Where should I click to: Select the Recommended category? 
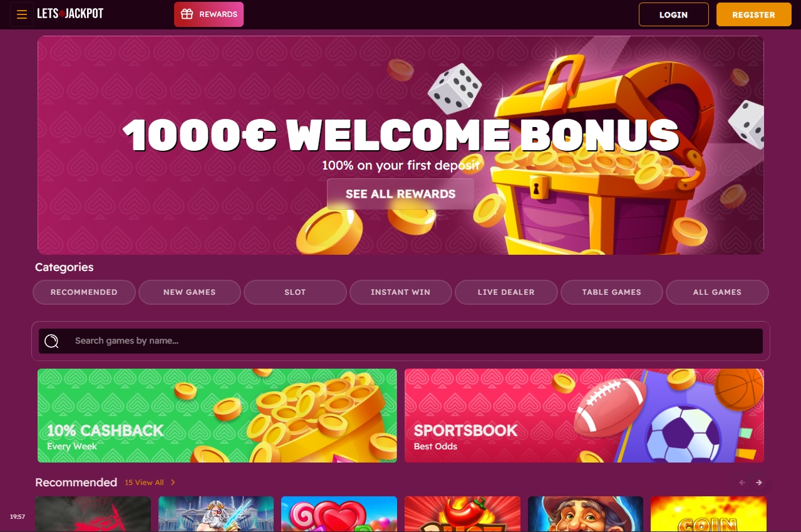pyautogui.click(x=84, y=292)
